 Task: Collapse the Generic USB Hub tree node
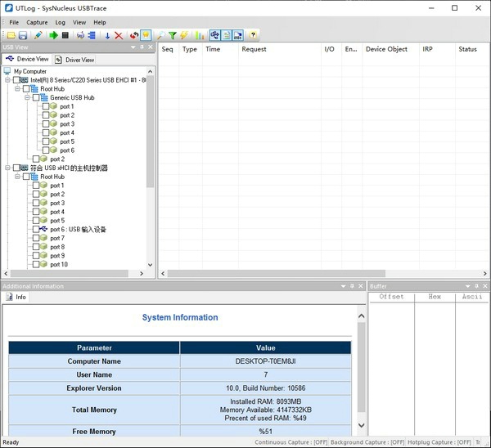tap(26, 97)
